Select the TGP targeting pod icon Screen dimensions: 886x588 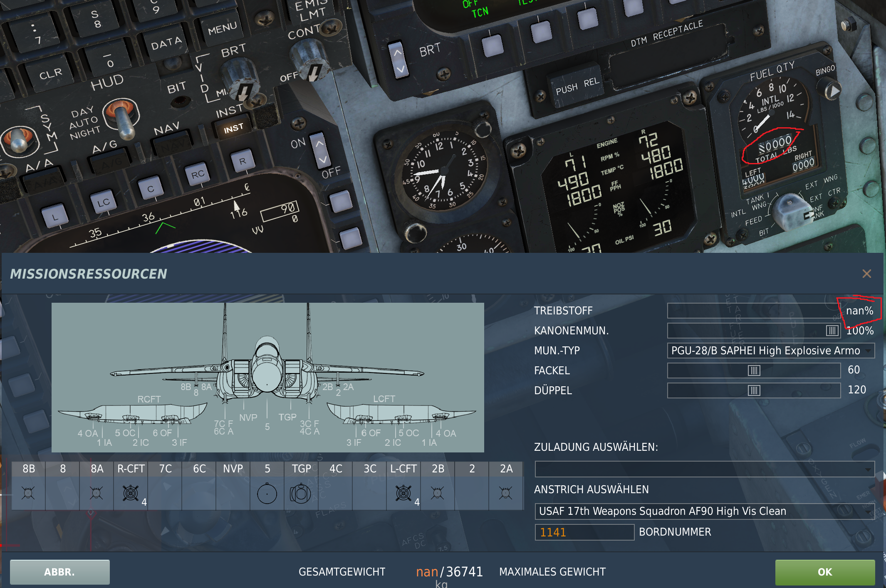[300, 494]
